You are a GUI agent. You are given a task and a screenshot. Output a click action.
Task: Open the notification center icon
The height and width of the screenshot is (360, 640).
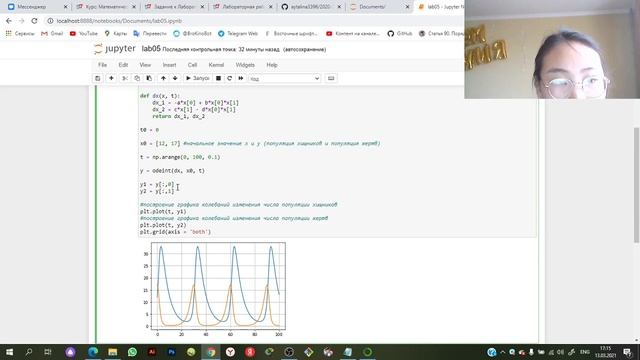pyautogui.click(x=628, y=352)
